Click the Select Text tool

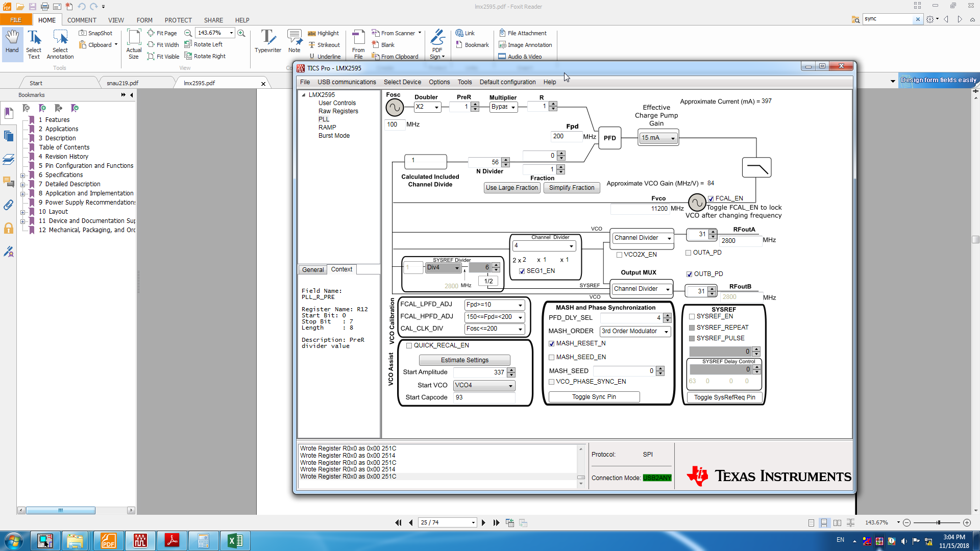[x=34, y=41]
